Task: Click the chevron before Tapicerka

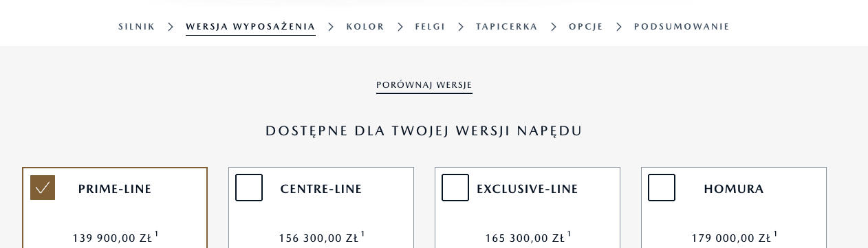Action: pos(461,27)
